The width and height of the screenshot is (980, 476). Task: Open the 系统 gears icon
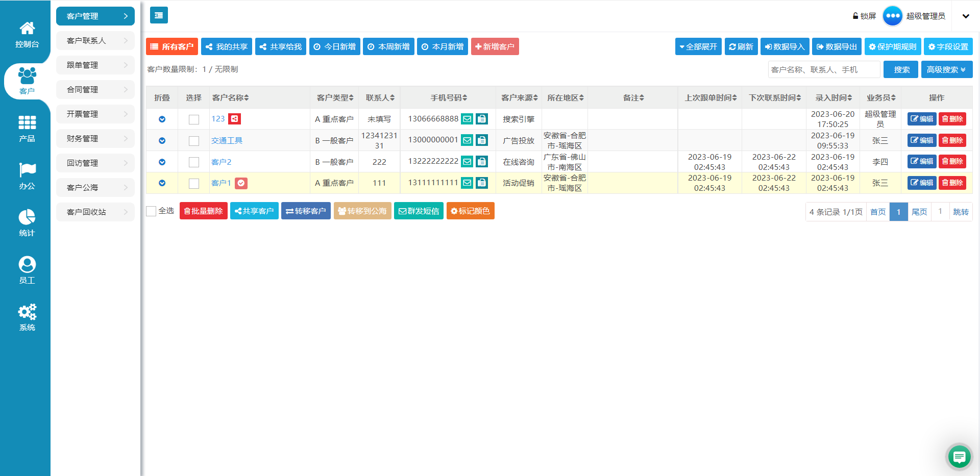tap(27, 311)
